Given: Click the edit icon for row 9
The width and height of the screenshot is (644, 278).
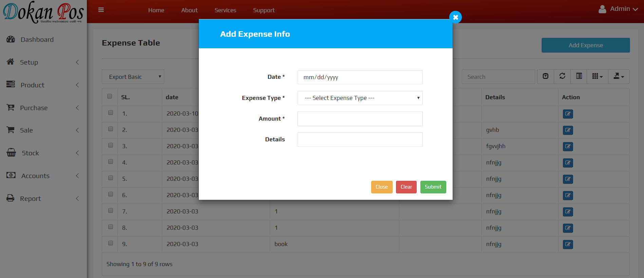Looking at the screenshot, I should point(568,244).
